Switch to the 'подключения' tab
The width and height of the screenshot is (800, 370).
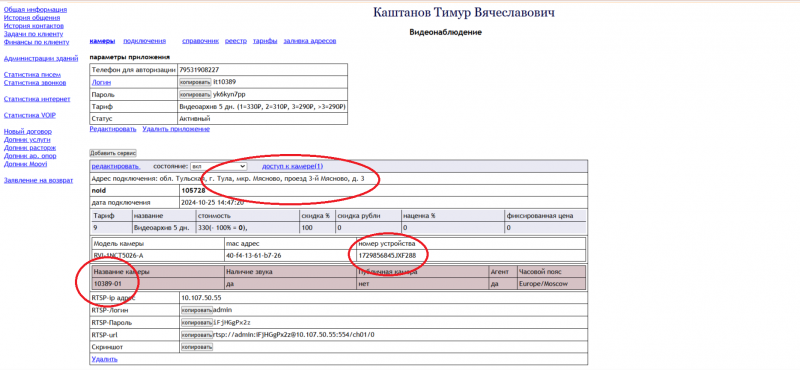tap(144, 41)
